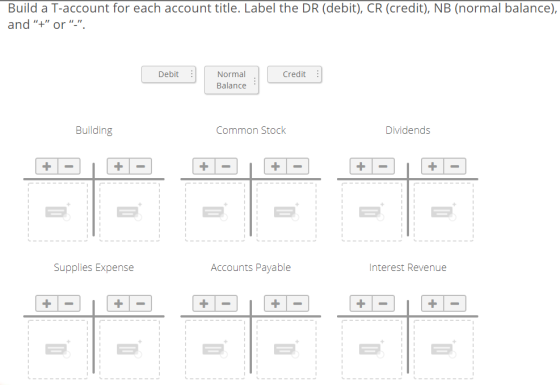This screenshot has width=560, height=385.
Task: Select plus on Accounts Payable's left side
Action: click(204, 304)
